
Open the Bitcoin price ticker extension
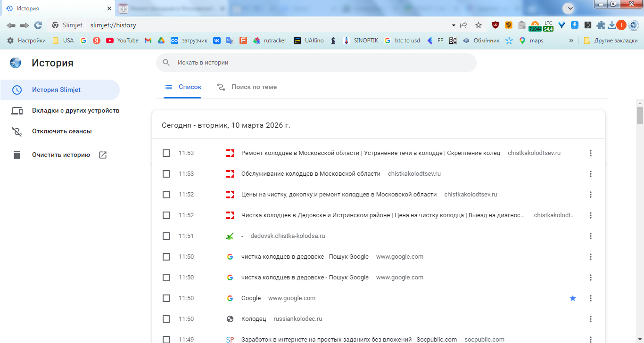point(535,25)
